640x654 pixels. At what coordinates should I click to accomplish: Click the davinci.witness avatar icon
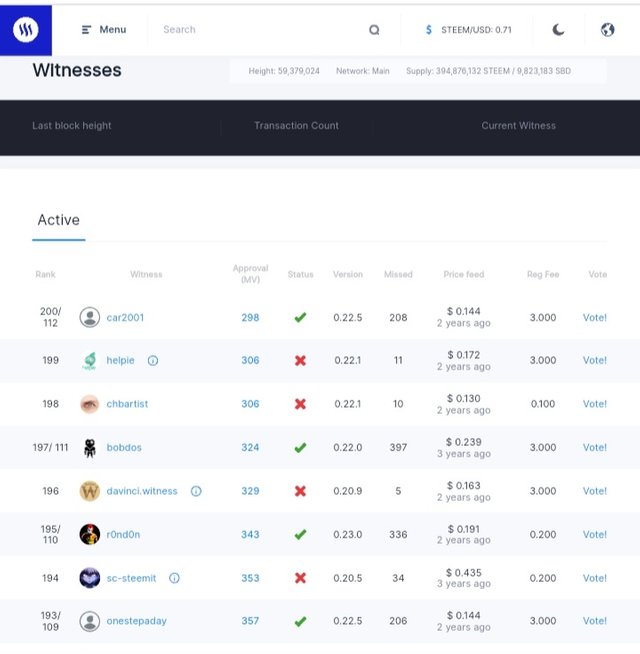[90, 491]
